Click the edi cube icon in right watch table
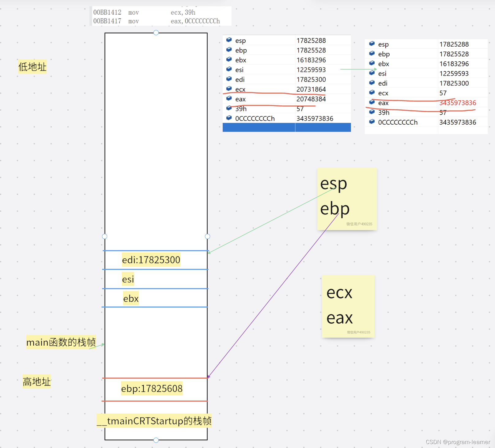The height and width of the screenshot is (448, 495). click(x=372, y=83)
